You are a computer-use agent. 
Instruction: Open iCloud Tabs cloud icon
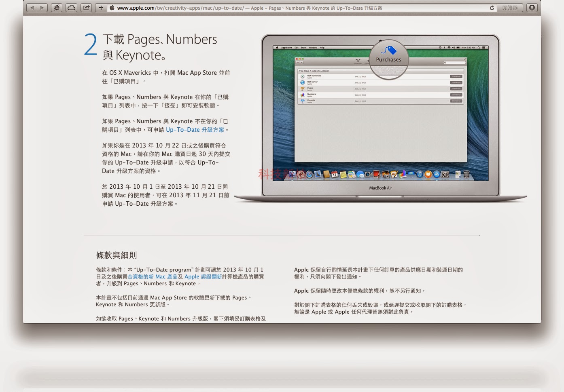click(72, 8)
